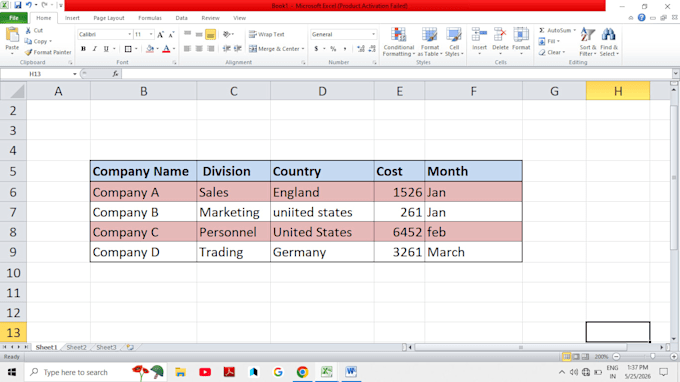This screenshot has width=680, height=382.
Task: Open the Calibri font name dropdown
Action: click(x=129, y=34)
